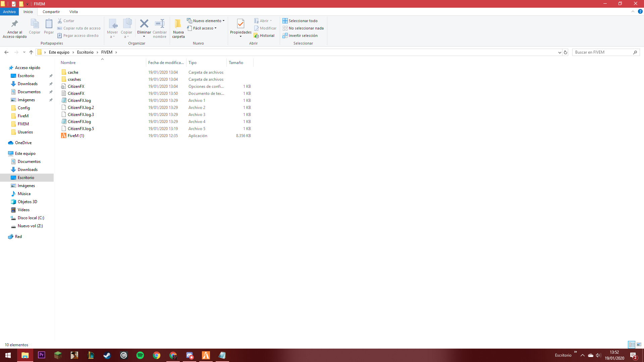
Task: Click No seleccionar nada
Action: (x=303, y=28)
